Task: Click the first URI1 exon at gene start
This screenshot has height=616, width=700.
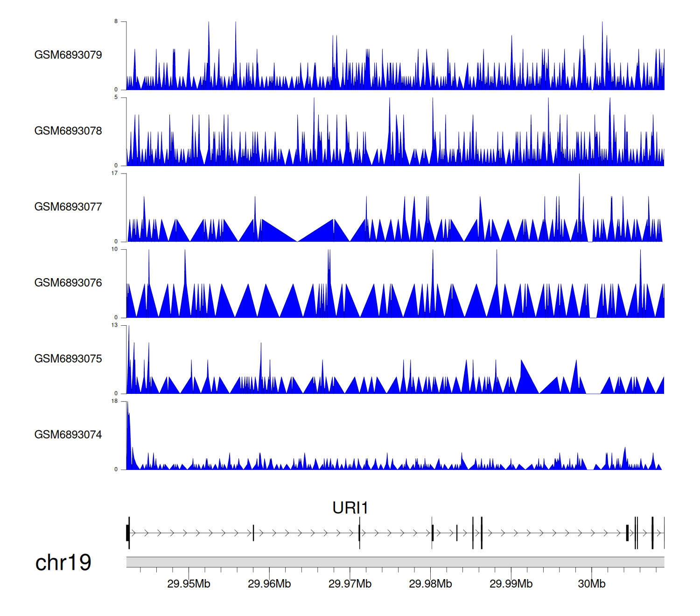Action: (x=128, y=533)
